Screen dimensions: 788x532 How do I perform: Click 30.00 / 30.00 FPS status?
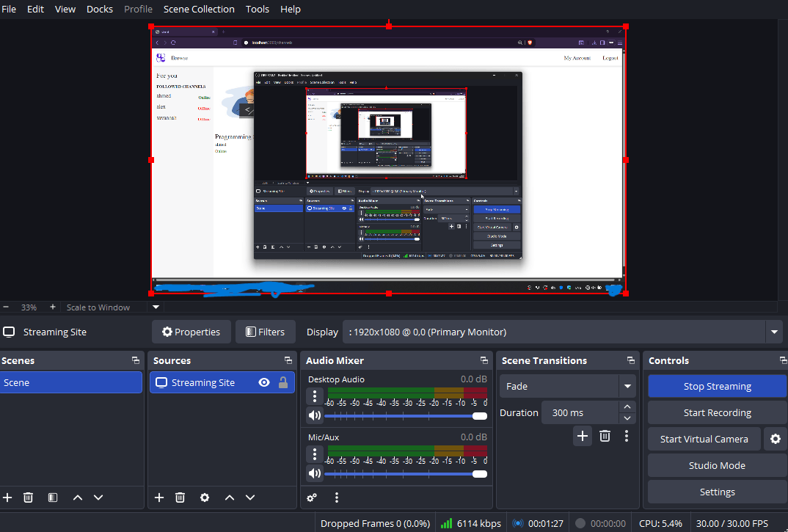tap(732, 523)
